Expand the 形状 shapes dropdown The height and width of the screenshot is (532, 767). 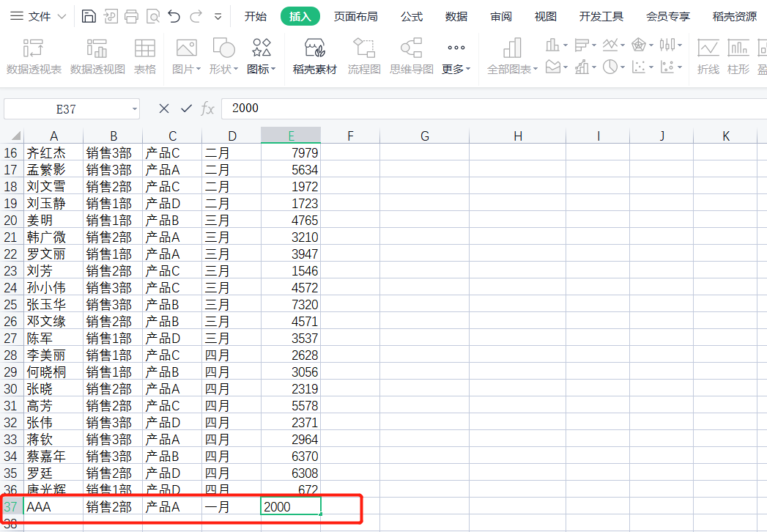pos(223,56)
